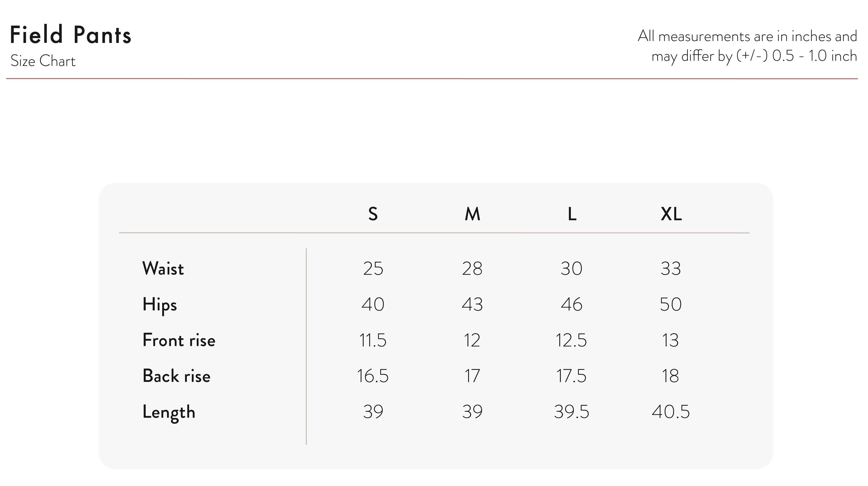Click the length value 39.5 for L
The width and height of the screenshot is (868, 486).
click(x=572, y=412)
